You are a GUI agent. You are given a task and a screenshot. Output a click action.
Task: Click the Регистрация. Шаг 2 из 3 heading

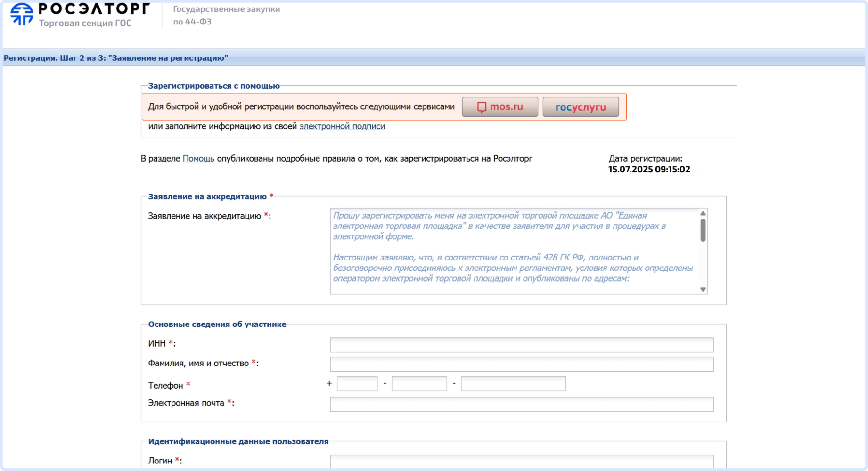116,58
